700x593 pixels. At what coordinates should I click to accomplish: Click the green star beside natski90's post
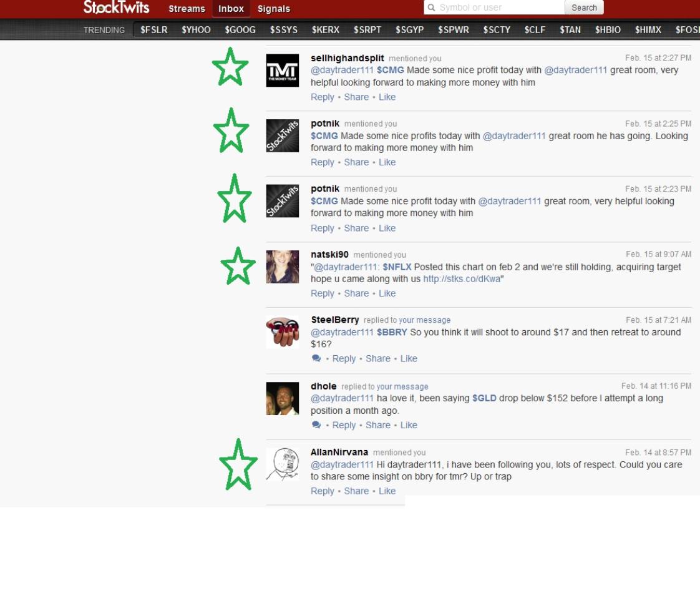coord(238,266)
